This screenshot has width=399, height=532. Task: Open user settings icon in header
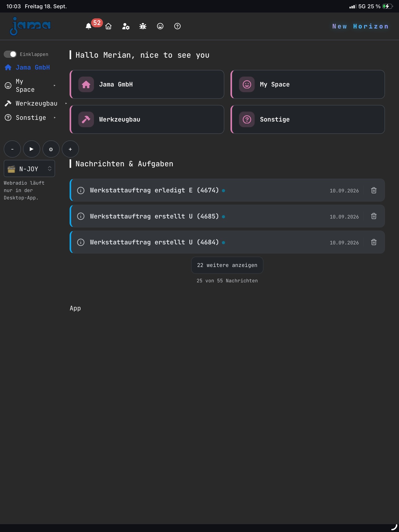126,26
